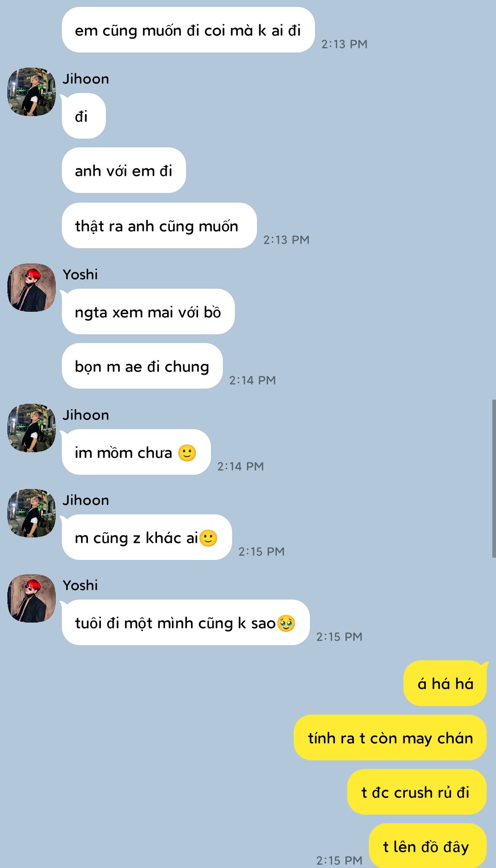
Task: Select the 'em cũng muốn đi coi mà k ai đi' bubble
Action: click(188, 30)
